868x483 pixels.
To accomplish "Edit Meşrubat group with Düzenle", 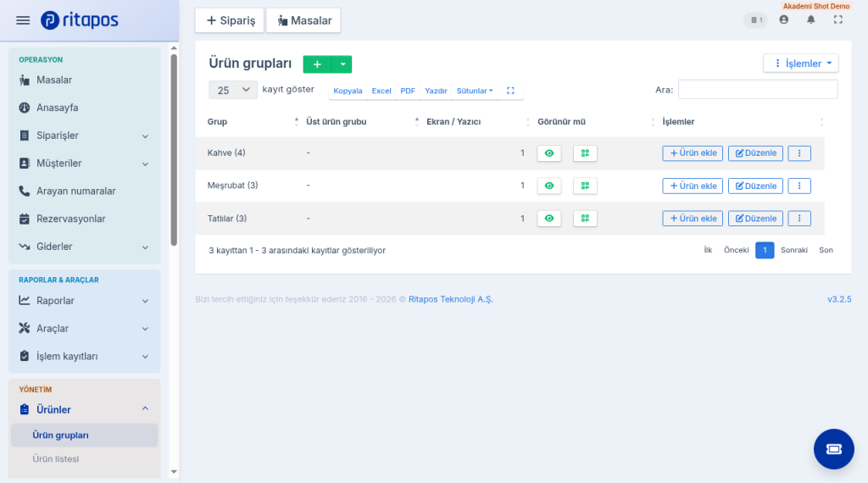I will coord(755,186).
